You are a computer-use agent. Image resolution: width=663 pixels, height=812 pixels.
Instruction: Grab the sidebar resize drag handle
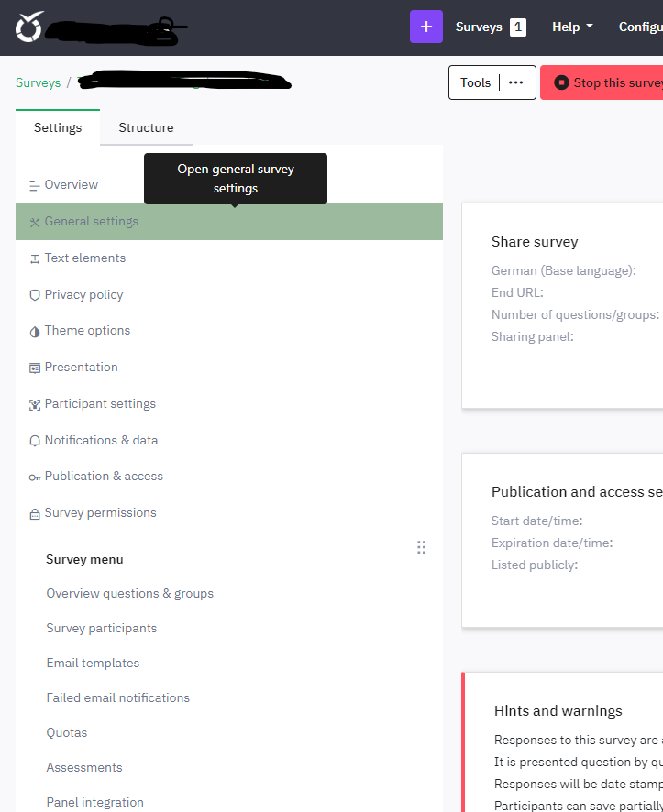pos(422,547)
